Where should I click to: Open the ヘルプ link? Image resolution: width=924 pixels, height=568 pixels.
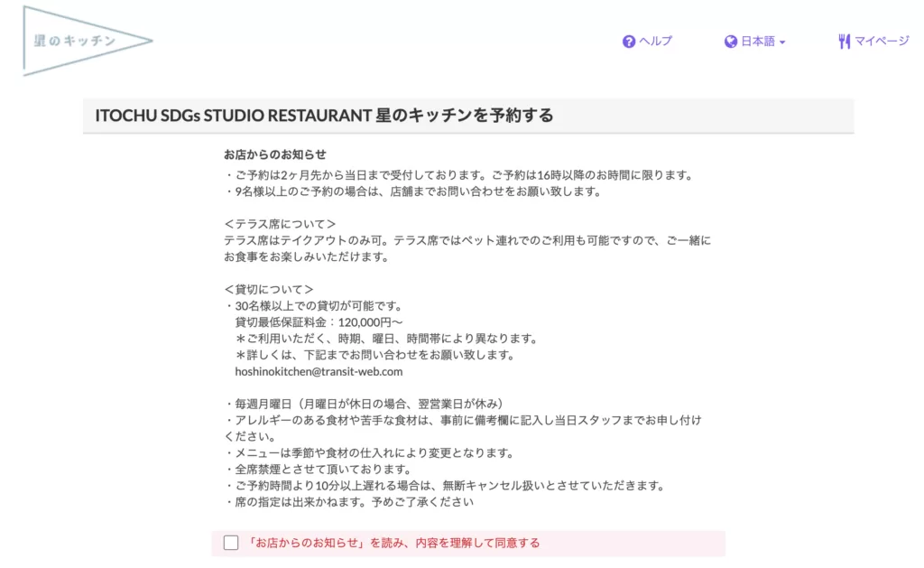click(x=655, y=42)
